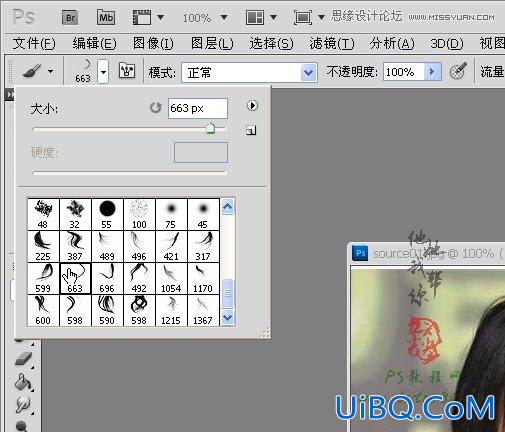Select the Eraser tool
This screenshot has width=505, height=432.
(24, 359)
